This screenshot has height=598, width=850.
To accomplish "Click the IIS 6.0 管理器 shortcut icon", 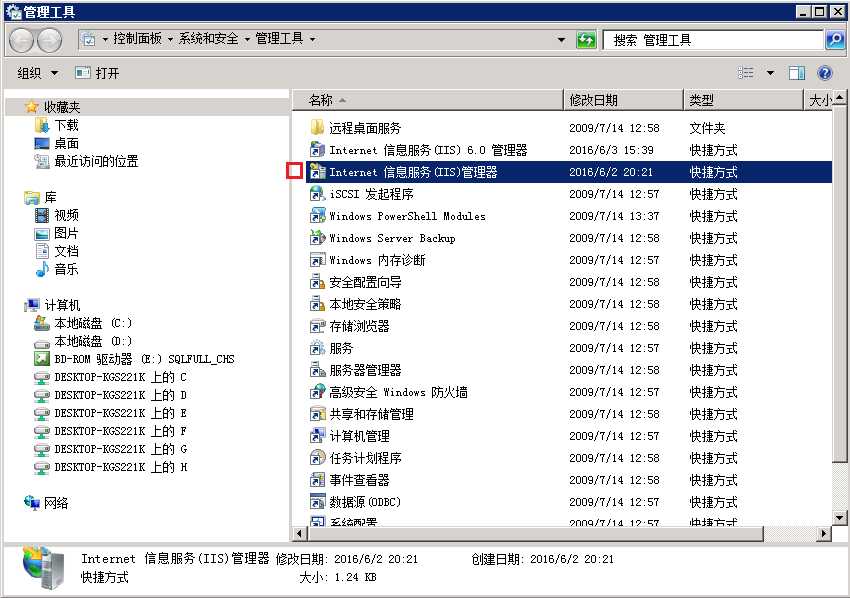I will (x=317, y=150).
